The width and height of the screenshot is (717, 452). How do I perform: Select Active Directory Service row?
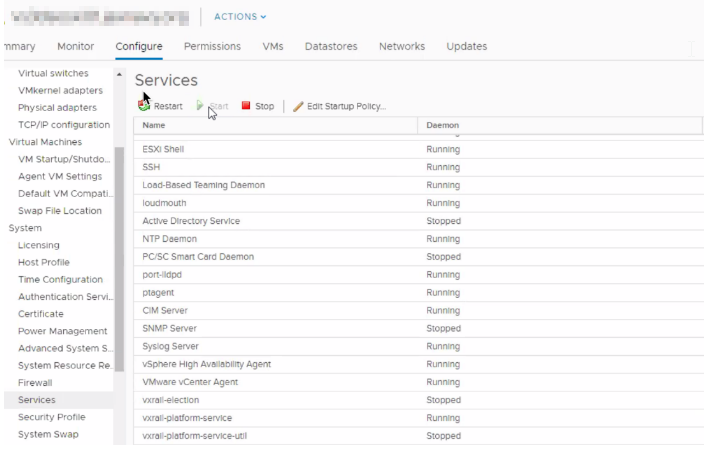(418, 221)
